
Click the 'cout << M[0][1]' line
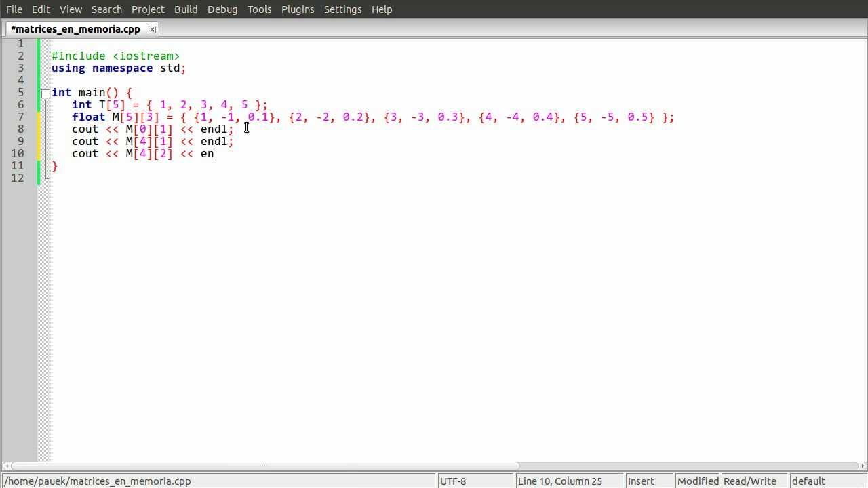153,129
